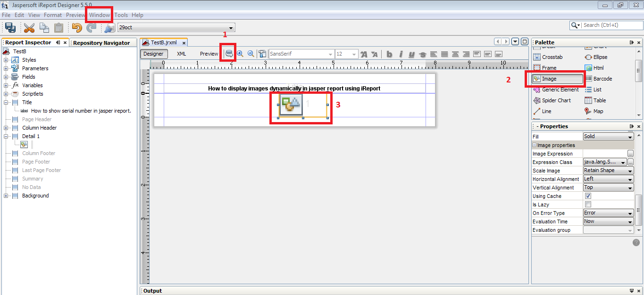Toggle bold formatting for selected text
The width and height of the screenshot is (644, 295).
point(389,54)
